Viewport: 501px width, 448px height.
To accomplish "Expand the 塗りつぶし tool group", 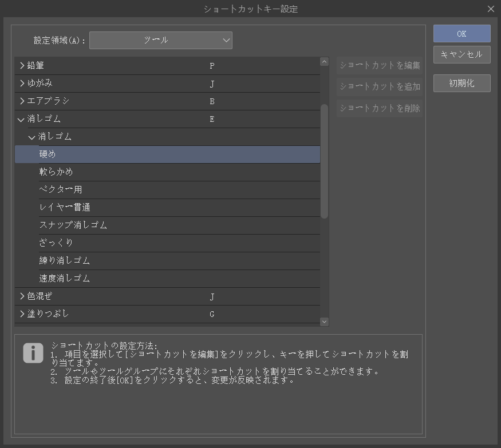I will click(22, 314).
